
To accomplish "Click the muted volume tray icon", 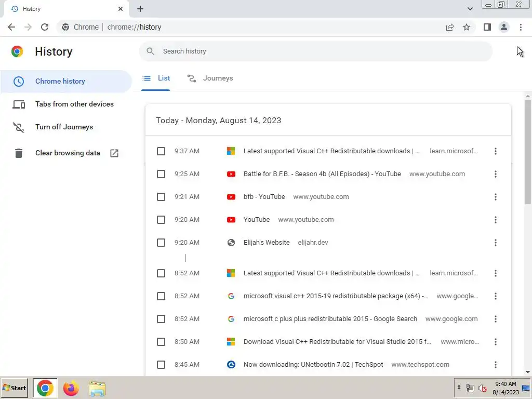I will click(483, 388).
